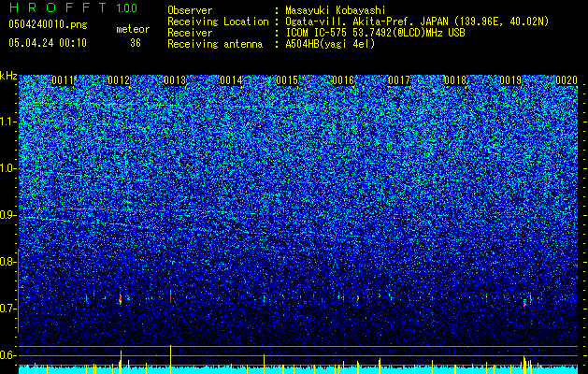This screenshot has width=588, height=374.
Task: Click the kHz axis unit label
Action: coord(8,76)
